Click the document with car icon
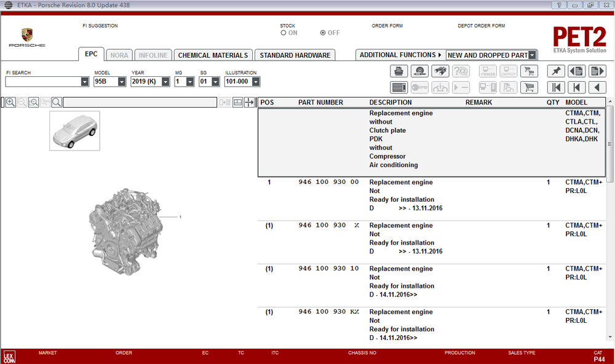Image resolution: width=615 pixels, height=364 pixels. pos(509,87)
